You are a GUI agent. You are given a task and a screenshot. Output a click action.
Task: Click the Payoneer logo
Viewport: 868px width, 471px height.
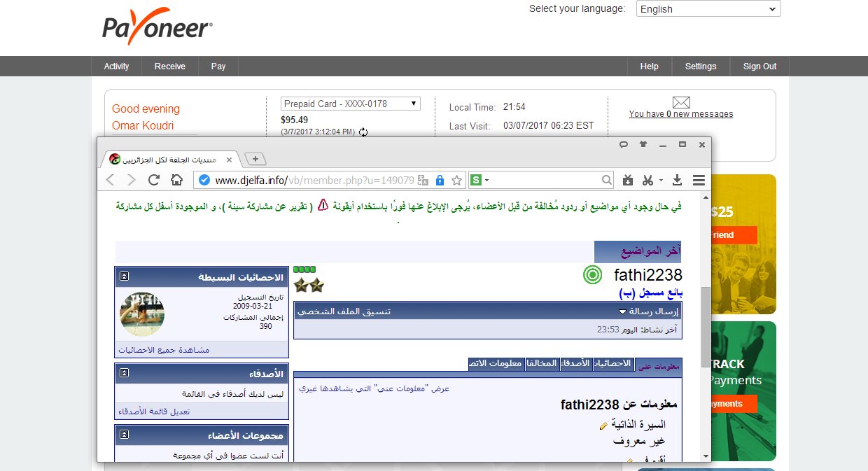pyautogui.click(x=157, y=27)
